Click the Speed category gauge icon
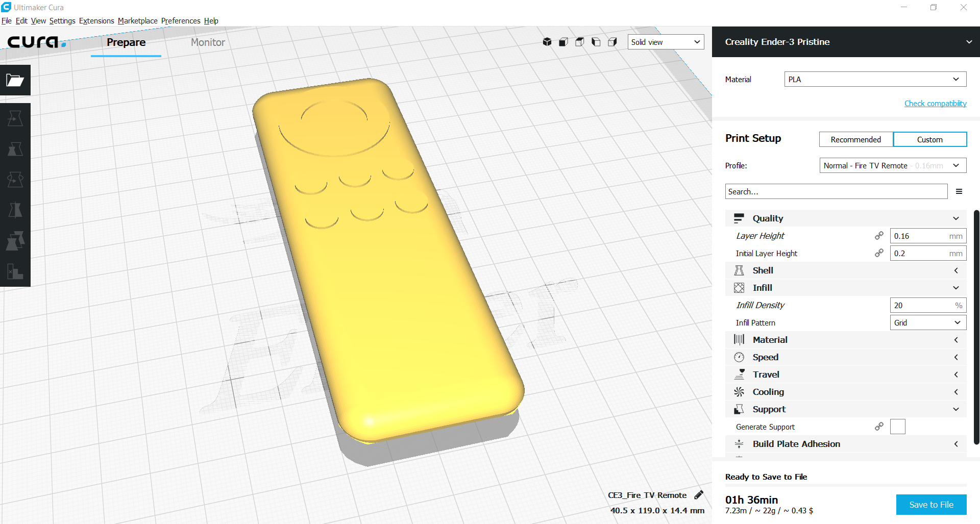The image size is (980, 524). (739, 357)
